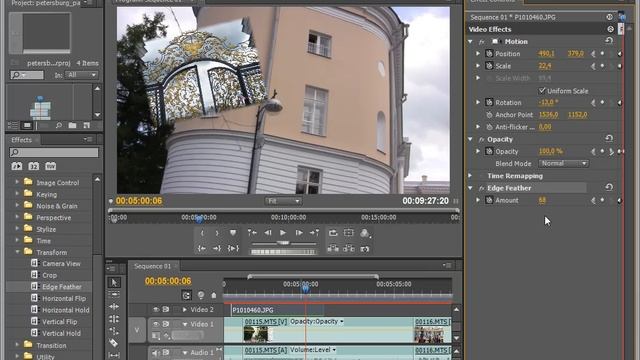This screenshot has width=640, height=360.
Task: Click the timeline zoom bar above ruler
Action: (x=313, y=277)
